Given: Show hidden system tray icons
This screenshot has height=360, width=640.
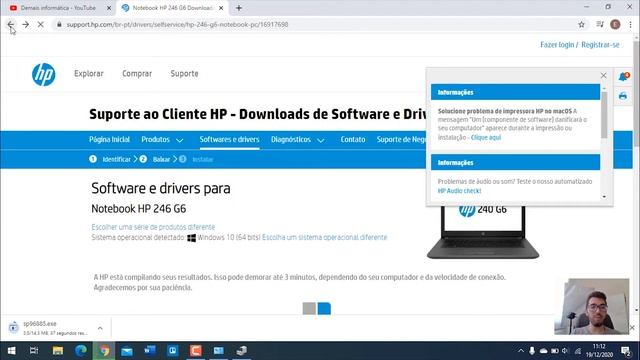Looking at the screenshot, I should 521,351.
